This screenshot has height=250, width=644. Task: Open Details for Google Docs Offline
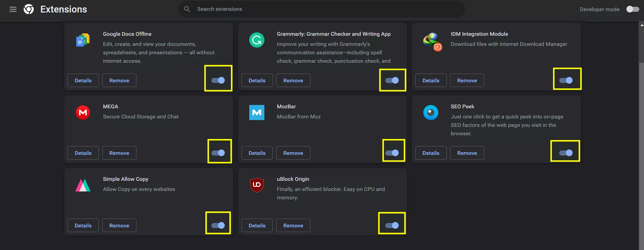coord(83,80)
